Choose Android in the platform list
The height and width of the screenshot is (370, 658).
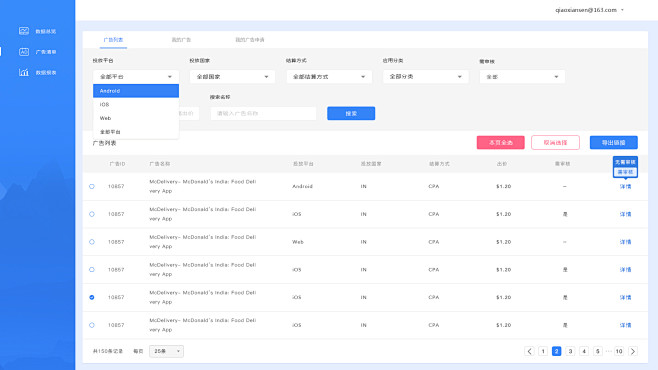click(136, 91)
